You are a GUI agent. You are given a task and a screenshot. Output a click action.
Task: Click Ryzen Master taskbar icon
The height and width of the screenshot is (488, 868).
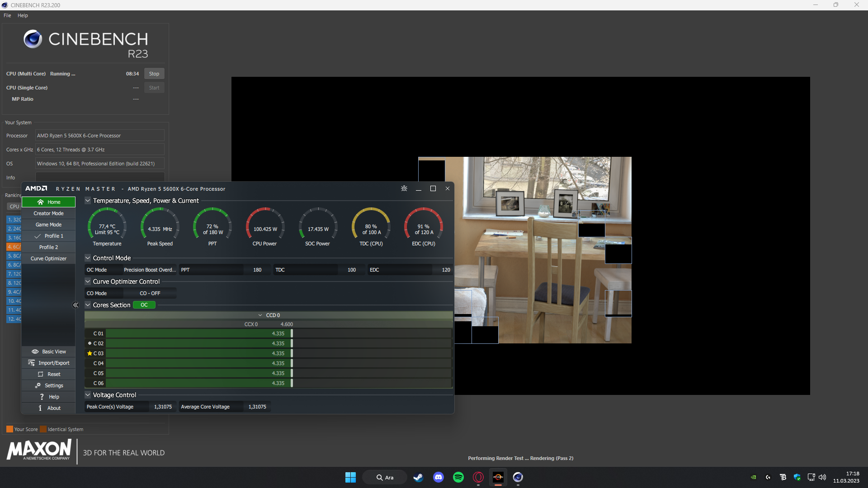click(498, 477)
